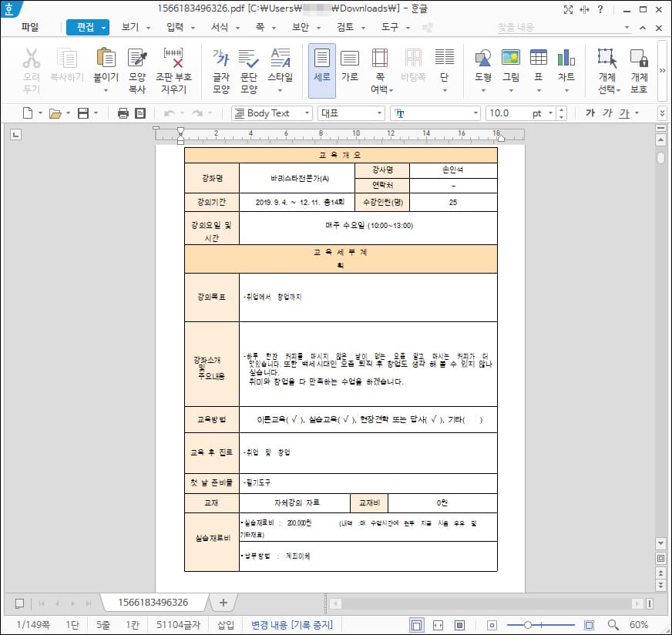672x635 pixels.
Task: Open the Save options dropdown arrow
Action: [x=96, y=113]
